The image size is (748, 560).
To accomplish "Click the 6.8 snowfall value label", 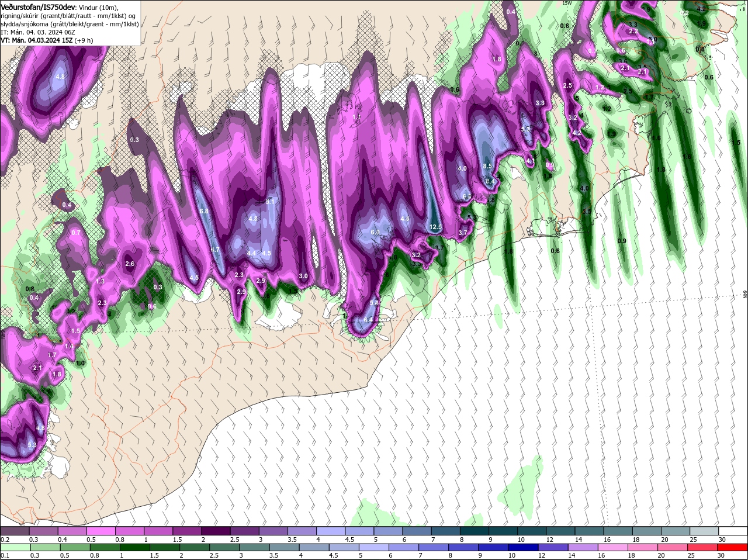I will [x=204, y=210].
